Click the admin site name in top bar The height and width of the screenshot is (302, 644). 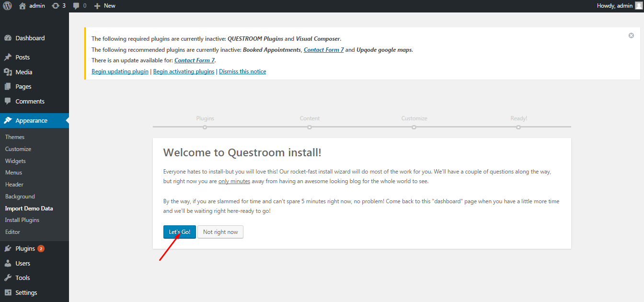coord(37,6)
